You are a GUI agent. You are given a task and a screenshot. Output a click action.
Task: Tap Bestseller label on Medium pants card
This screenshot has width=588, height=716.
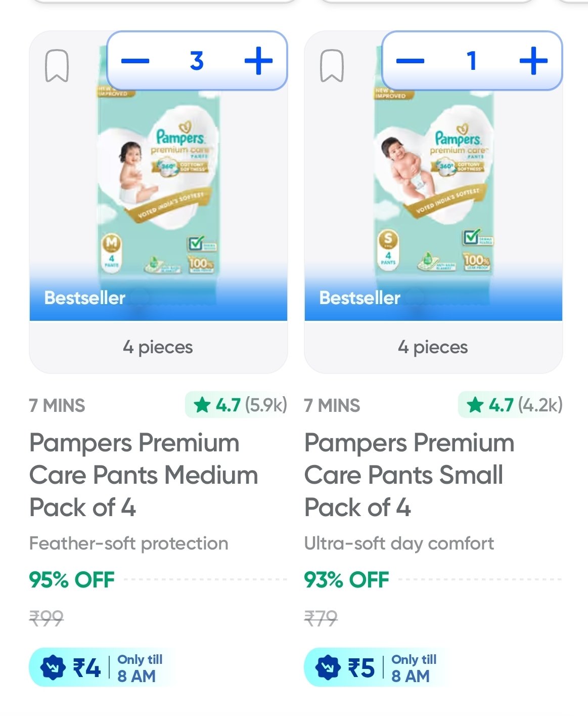tap(85, 298)
